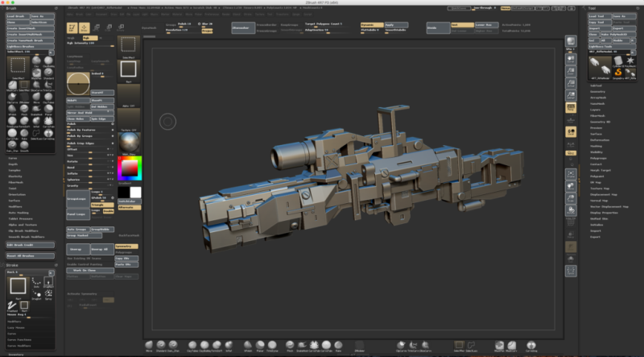Click the Target Polygons Count slider
Image resolution: width=644 pixels, height=357 pixels.
[x=323, y=24]
